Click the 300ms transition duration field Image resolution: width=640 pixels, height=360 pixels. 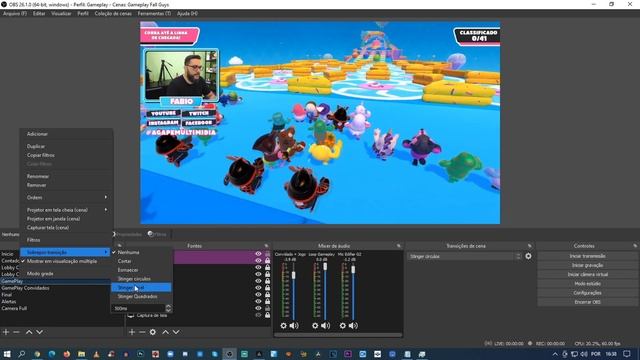(x=138, y=309)
